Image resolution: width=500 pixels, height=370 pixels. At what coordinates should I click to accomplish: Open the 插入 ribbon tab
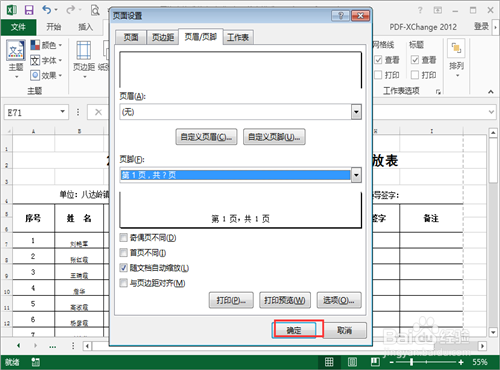[x=85, y=27]
